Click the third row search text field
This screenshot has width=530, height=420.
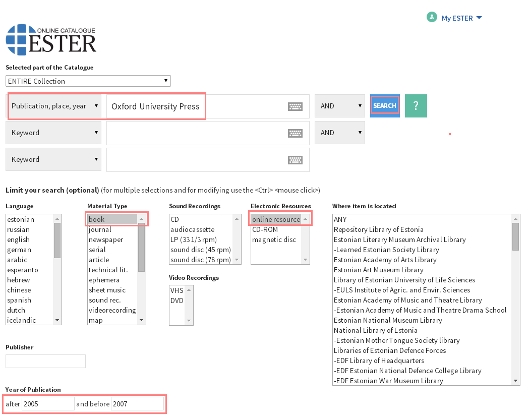[208, 160]
